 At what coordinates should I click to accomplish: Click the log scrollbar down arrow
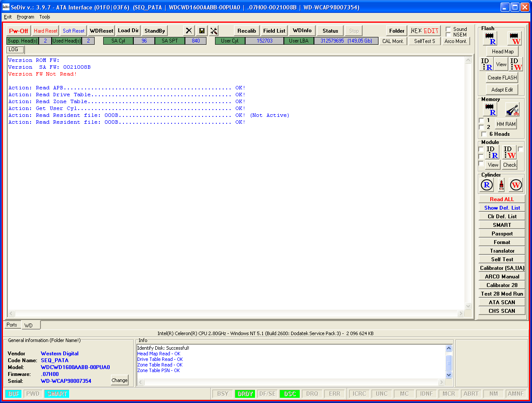(468, 306)
